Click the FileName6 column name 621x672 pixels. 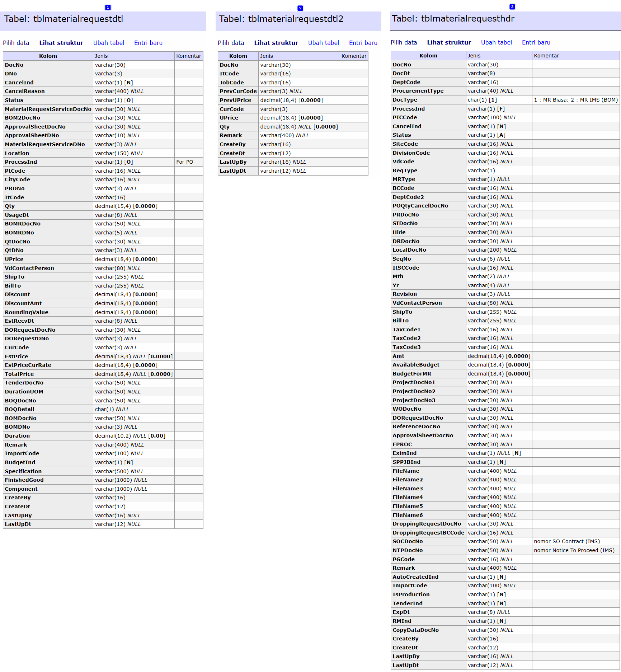pos(408,515)
